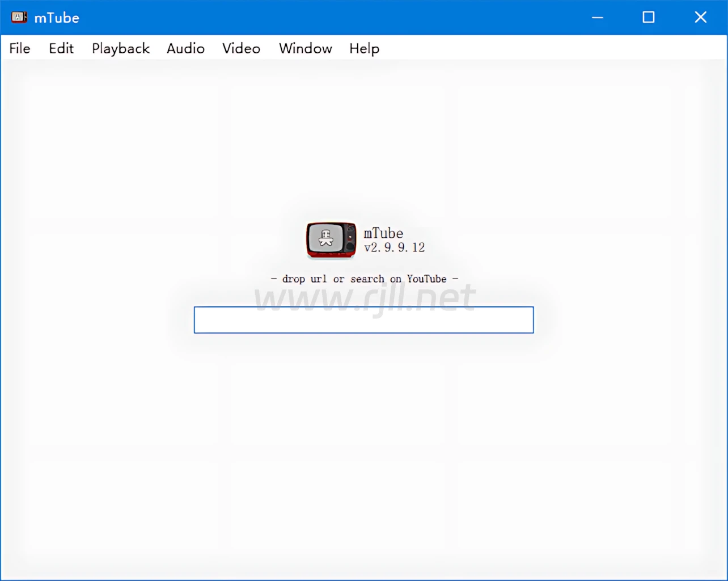Click empty title bar space left of minimize
728x581 pixels.
[x=340, y=18]
